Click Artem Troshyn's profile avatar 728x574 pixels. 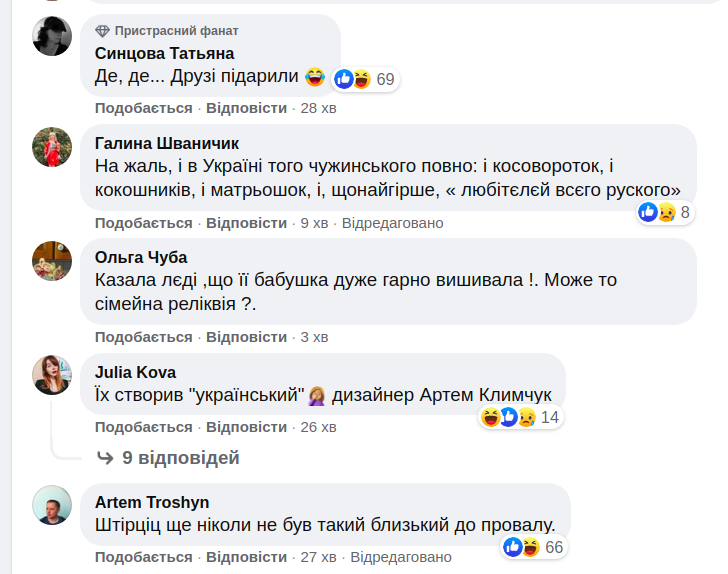(x=52, y=506)
